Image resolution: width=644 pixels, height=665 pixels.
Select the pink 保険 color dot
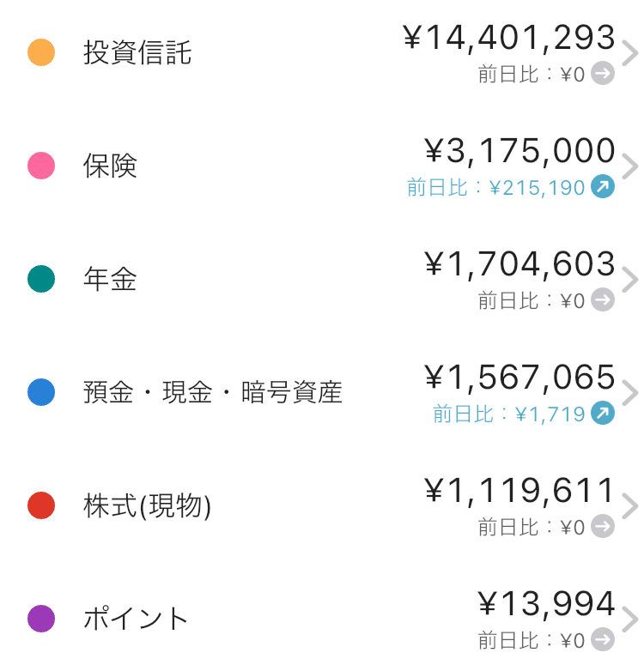[41, 166]
